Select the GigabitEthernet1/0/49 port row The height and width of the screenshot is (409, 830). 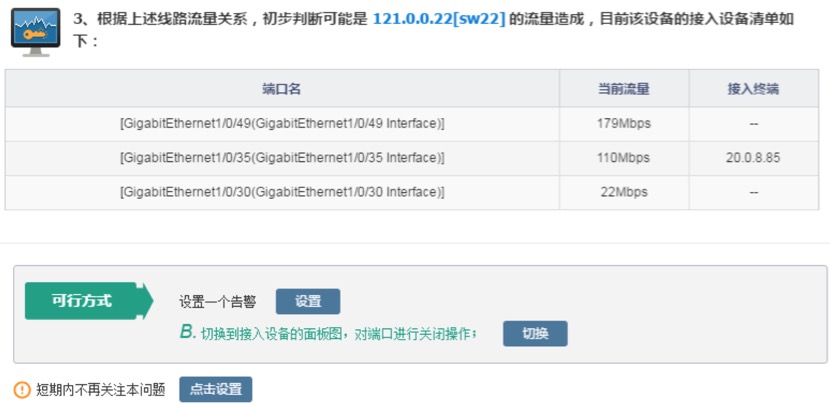tap(281, 124)
